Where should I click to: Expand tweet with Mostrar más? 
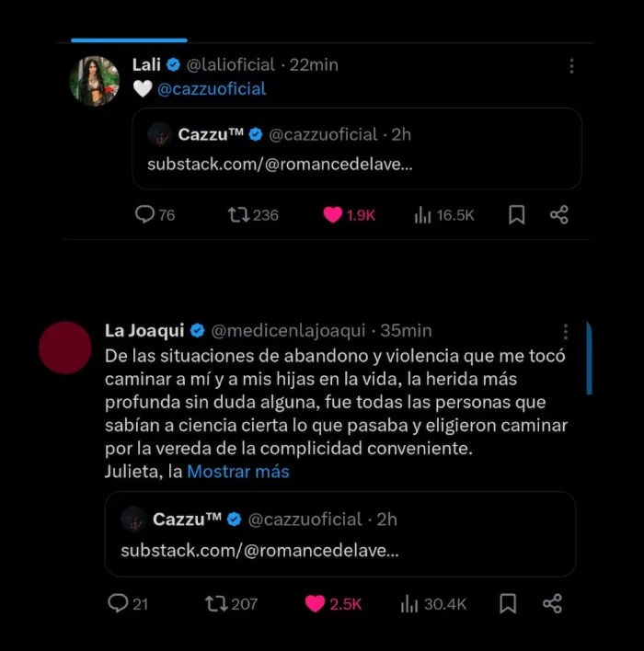point(238,472)
